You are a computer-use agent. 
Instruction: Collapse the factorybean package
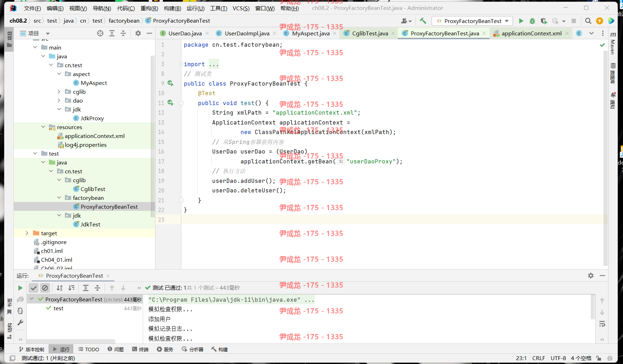[59, 198]
